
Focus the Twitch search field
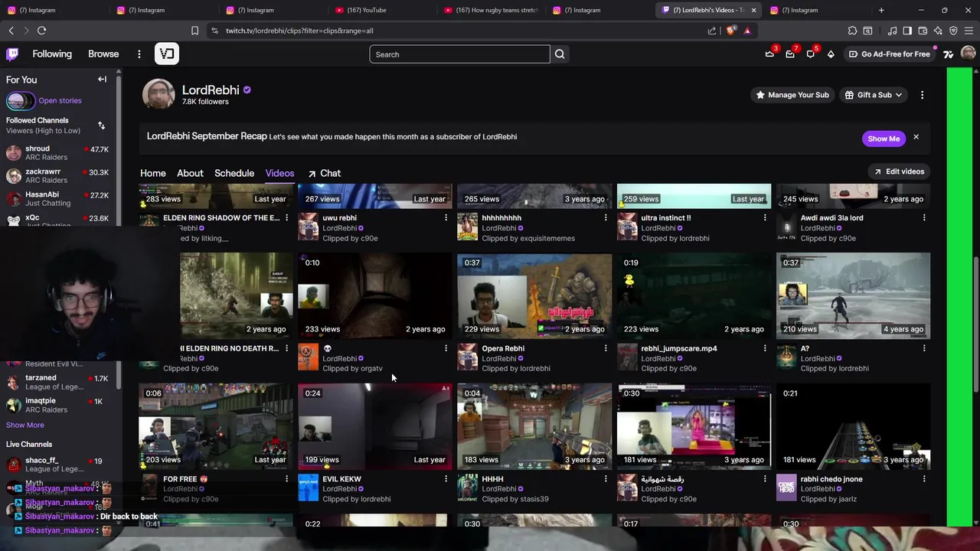[x=459, y=54]
